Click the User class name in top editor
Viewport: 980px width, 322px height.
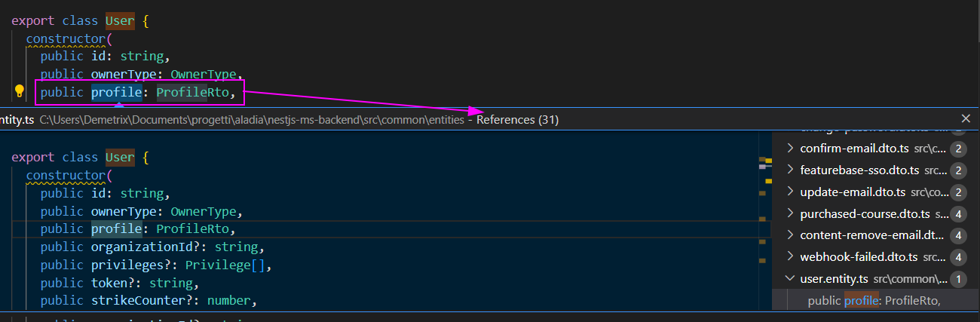point(120,21)
